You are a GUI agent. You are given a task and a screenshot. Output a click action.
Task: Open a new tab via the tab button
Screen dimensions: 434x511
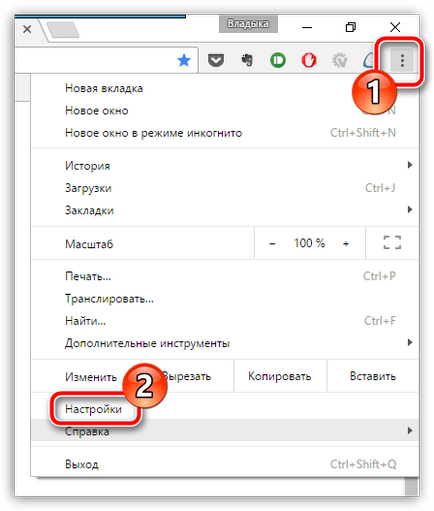click(x=63, y=29)
